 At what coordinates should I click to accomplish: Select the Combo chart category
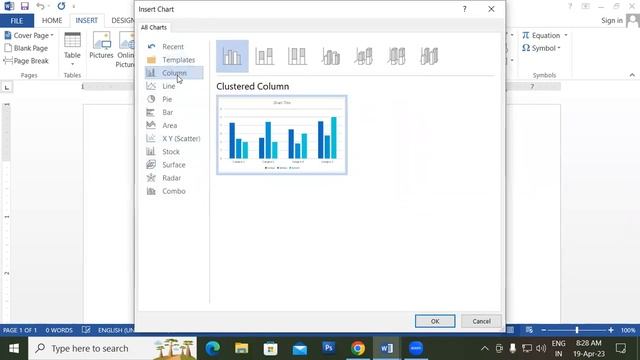point(174,191)
